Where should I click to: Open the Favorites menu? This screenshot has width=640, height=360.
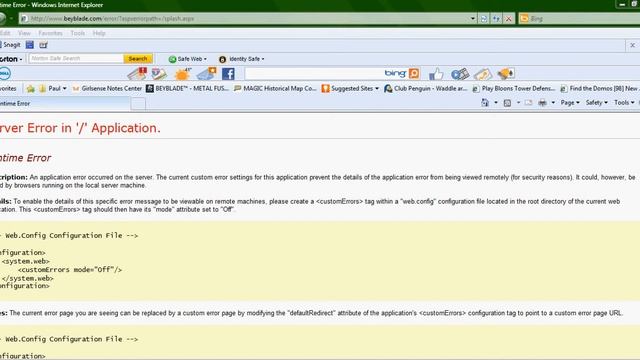coord(50,33)
